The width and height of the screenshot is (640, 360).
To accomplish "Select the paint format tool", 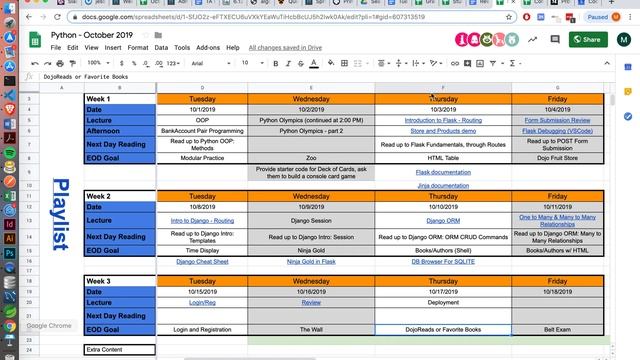I will pyautogui.click(x=73, y=63).
